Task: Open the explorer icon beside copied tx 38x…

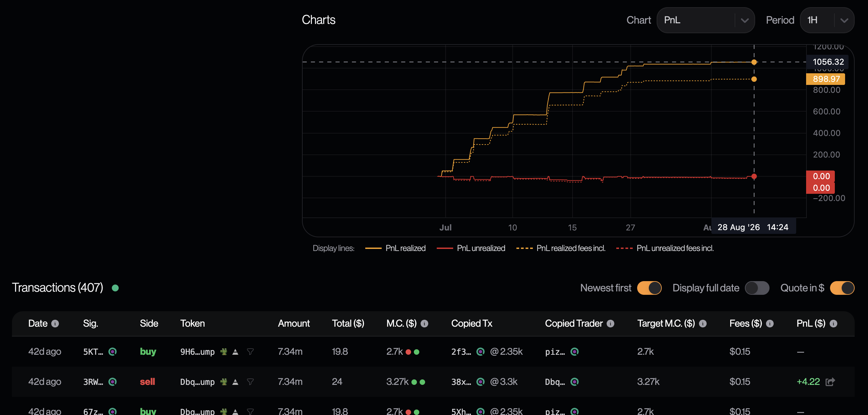Action: click(481, 382)
